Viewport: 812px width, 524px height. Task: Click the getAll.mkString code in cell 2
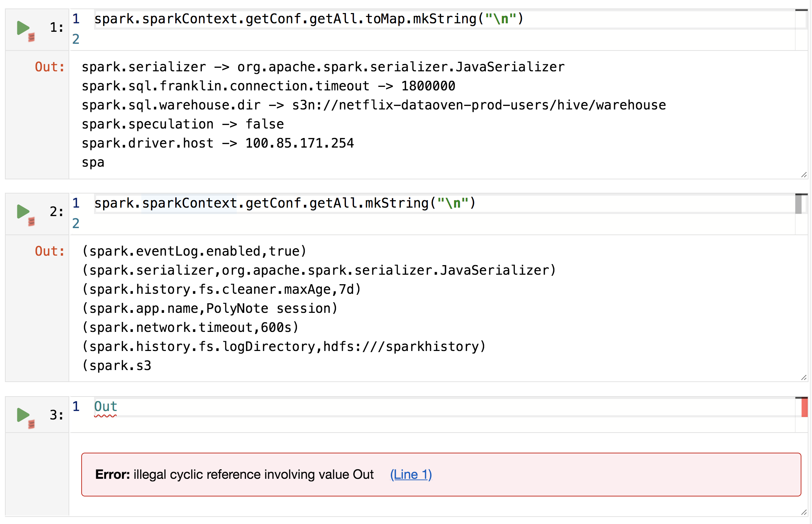[392, 203]
